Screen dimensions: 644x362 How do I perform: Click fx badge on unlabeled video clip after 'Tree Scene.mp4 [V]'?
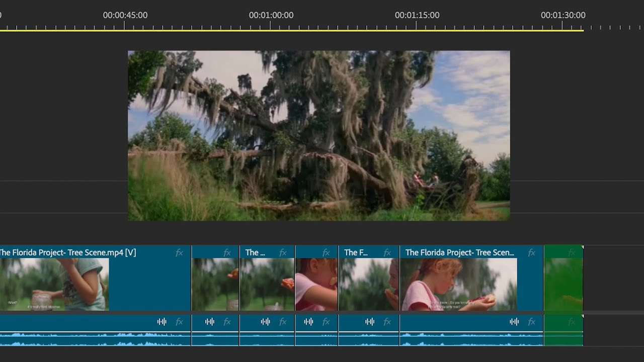click(227, 253)
